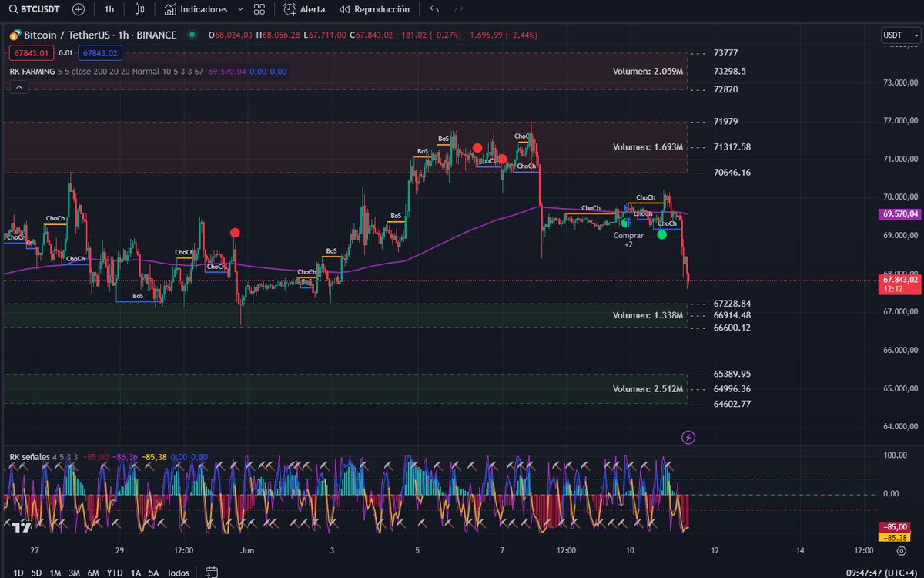Expand the indicators favorites chevron
The width and height of the screenshot is (924, 578).
point(240,9)
